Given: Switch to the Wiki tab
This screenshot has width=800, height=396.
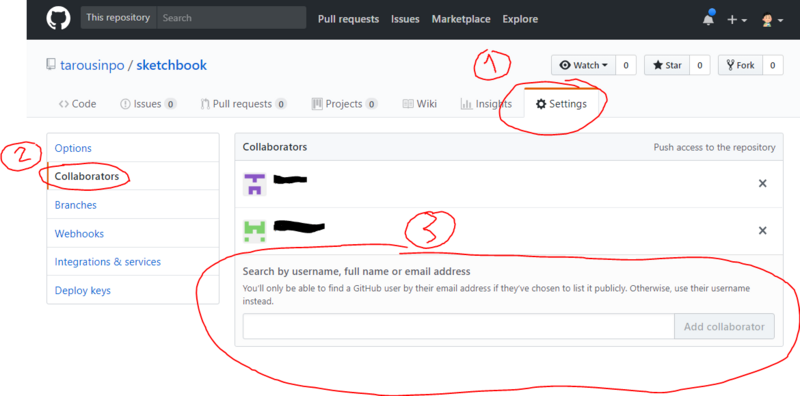Looking at the screenshot, I should [419, 104].
